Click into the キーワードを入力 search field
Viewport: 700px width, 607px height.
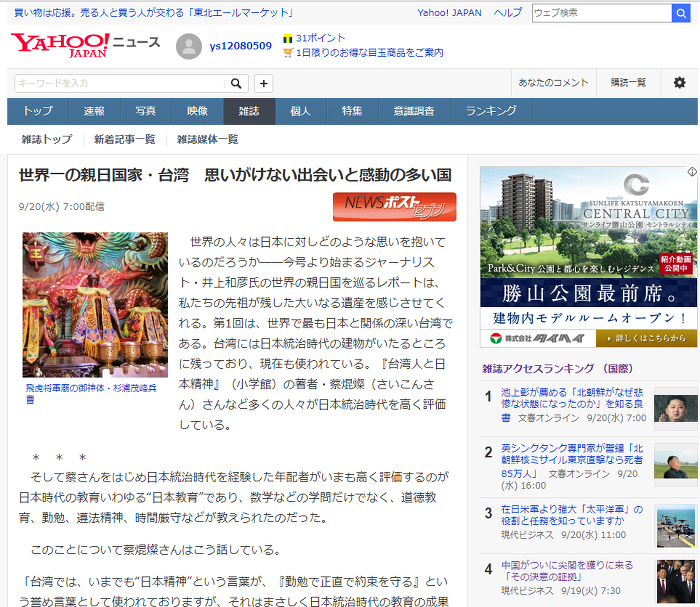(121, 83)
